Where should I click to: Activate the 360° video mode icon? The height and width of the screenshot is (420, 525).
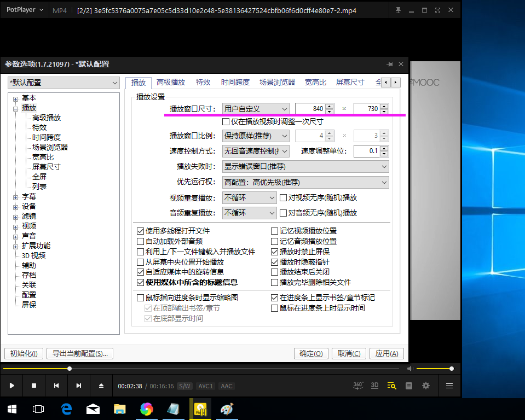[357, 386]
